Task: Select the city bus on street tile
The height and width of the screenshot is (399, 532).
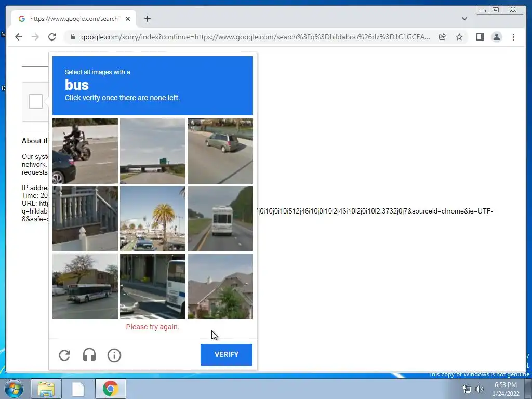Action: (x=85, y=286)
